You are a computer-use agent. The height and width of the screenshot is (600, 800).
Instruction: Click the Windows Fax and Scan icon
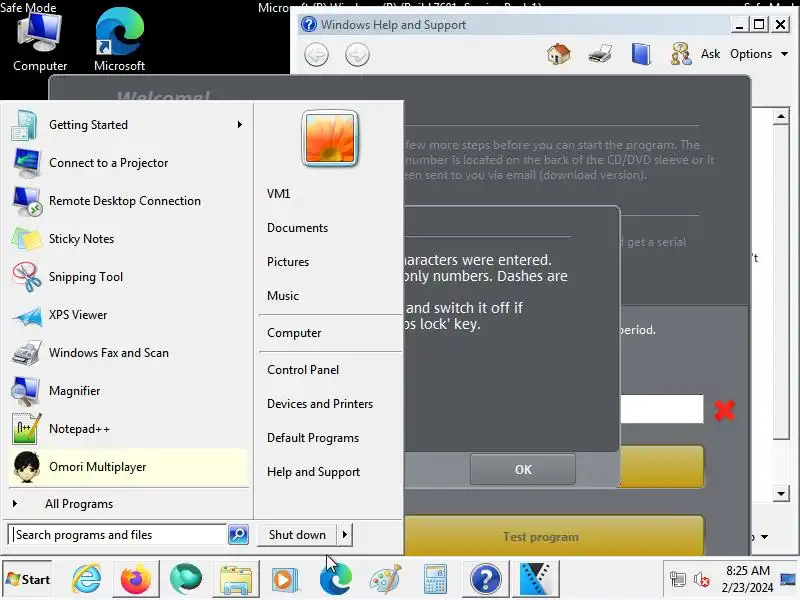click(27, 353)
